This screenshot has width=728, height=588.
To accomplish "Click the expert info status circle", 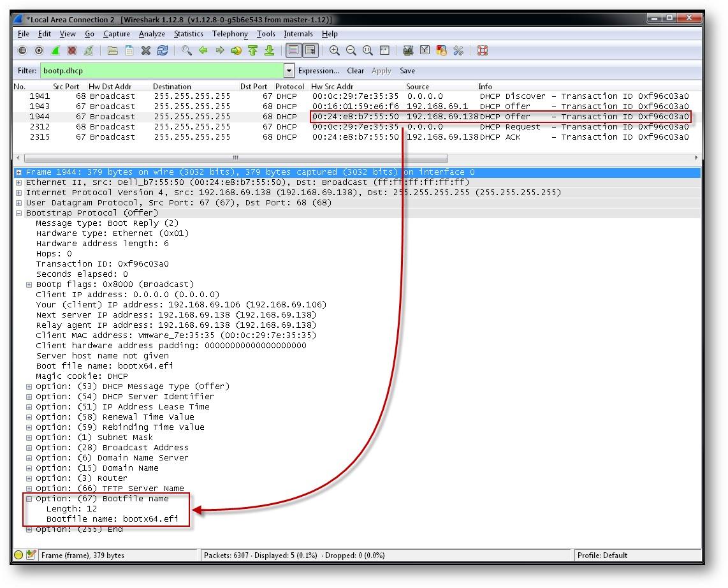I will click(x=18, y=555).
